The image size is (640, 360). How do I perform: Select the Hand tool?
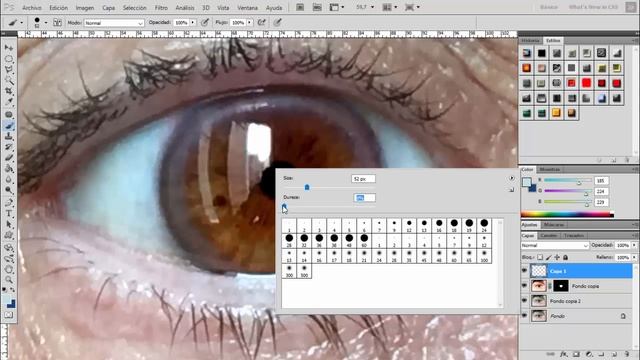point(9,269)
